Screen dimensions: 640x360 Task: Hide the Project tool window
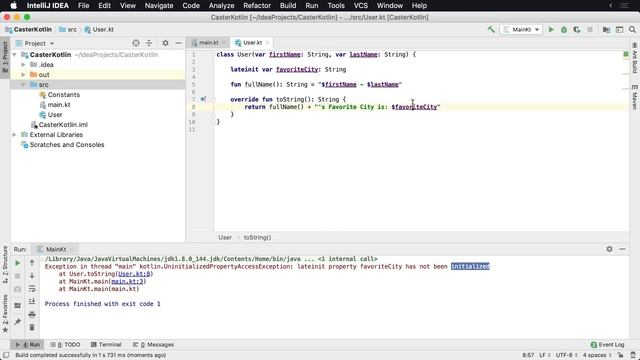178,43
